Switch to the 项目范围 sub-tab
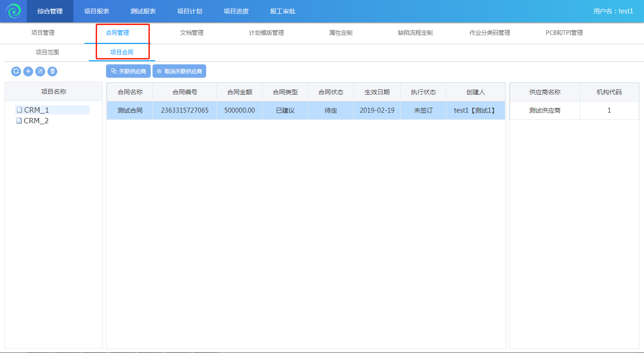This screenshot has width=644, height=353. tap(47, 52)
